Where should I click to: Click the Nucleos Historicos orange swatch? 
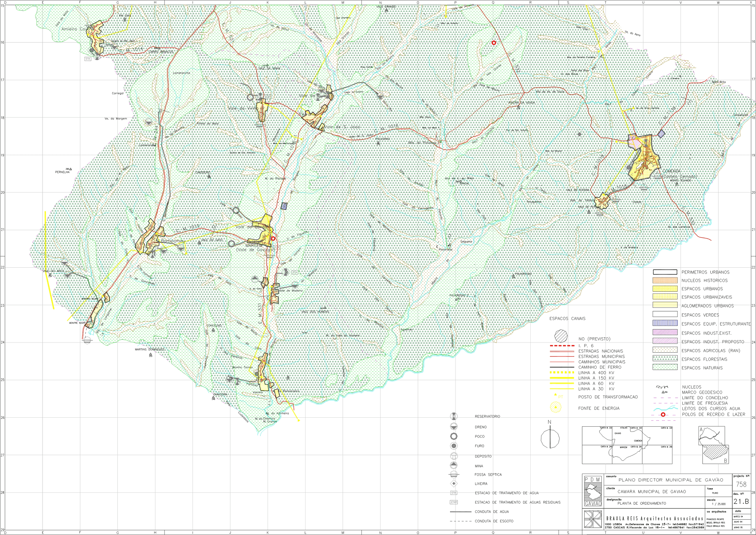665,281
